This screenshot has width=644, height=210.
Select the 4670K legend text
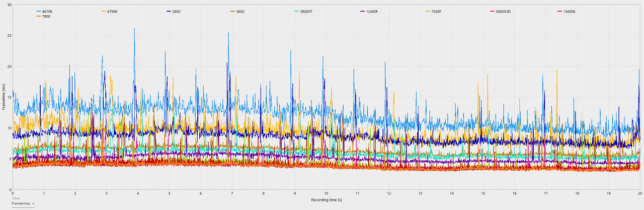tap(48, 11)
